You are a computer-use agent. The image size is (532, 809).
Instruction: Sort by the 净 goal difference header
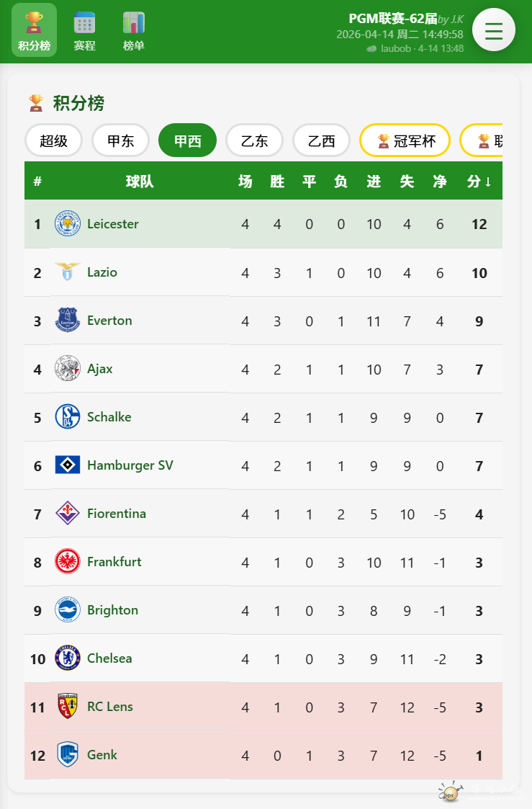point(439,182)
